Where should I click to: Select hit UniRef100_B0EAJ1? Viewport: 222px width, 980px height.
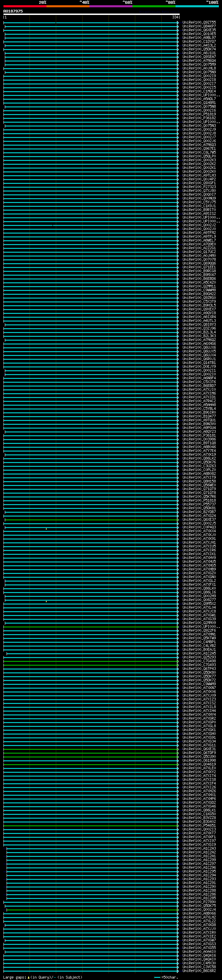click(x=199, y=650)
